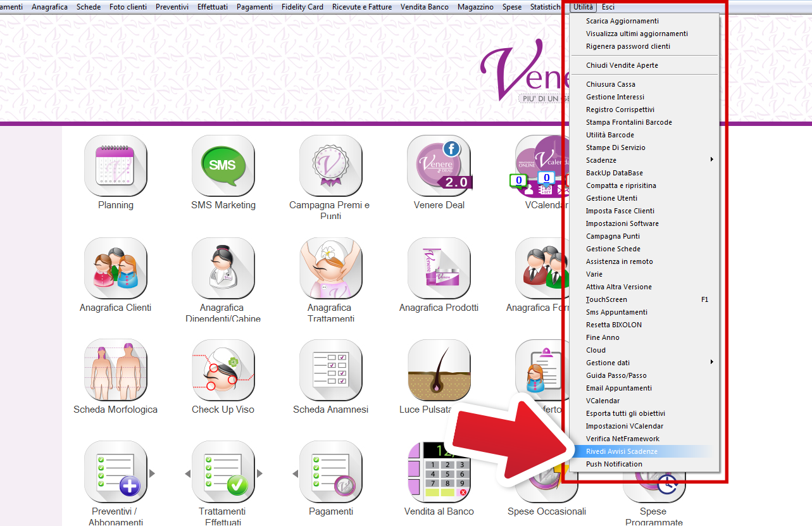
Task: Select Rivedi Avvisi Scadenze
Action: click(644, 451)
